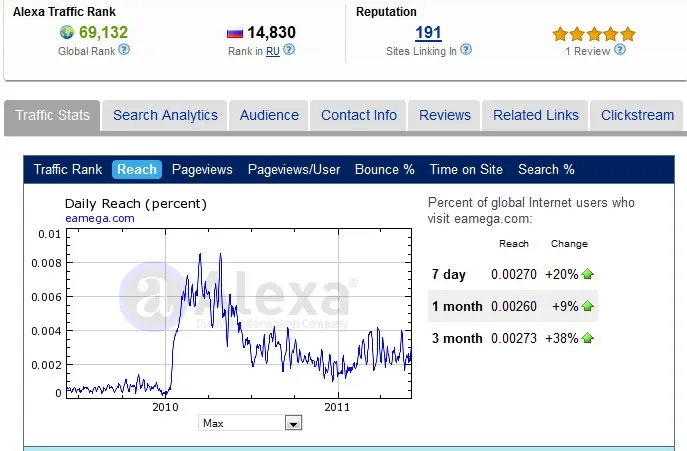The width and height of the screenshot is (687, 451).
Task: Open the help icon next to Sites Linking In
Action: click(x=466, y=50)
